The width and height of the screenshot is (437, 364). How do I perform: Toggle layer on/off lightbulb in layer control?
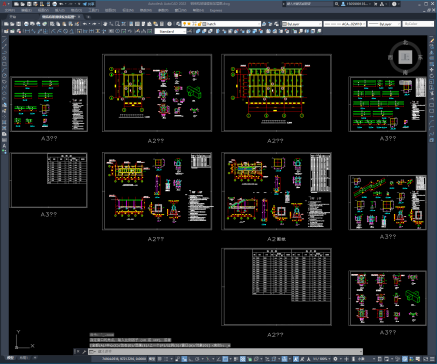(184, 24)
